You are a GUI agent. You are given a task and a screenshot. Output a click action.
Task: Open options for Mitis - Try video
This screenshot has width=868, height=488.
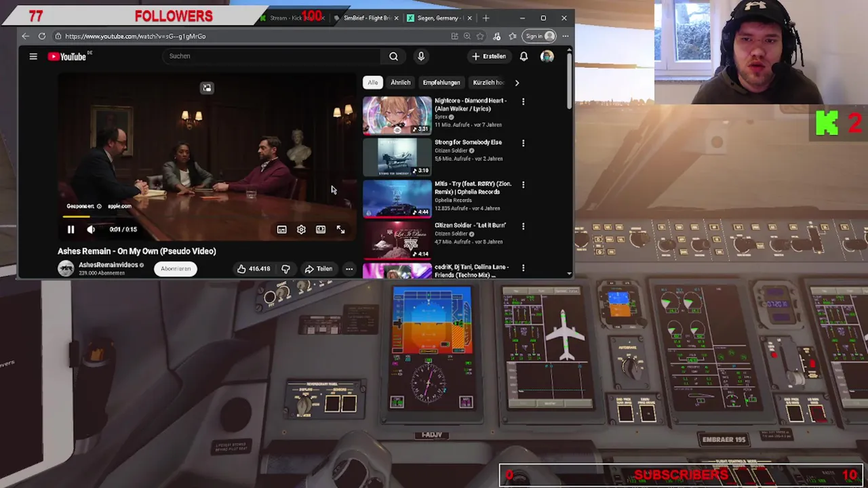[x=523, y=184]
